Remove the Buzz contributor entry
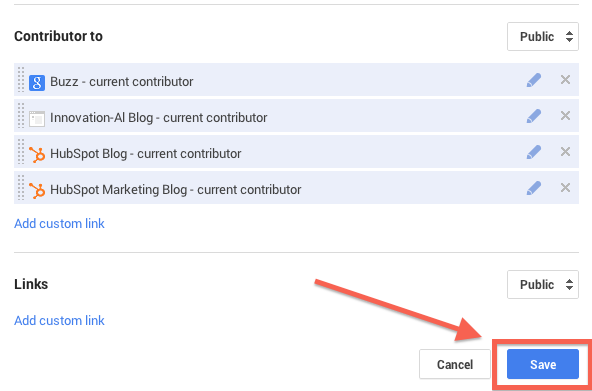The image size is (592, 391). point(565,80)
